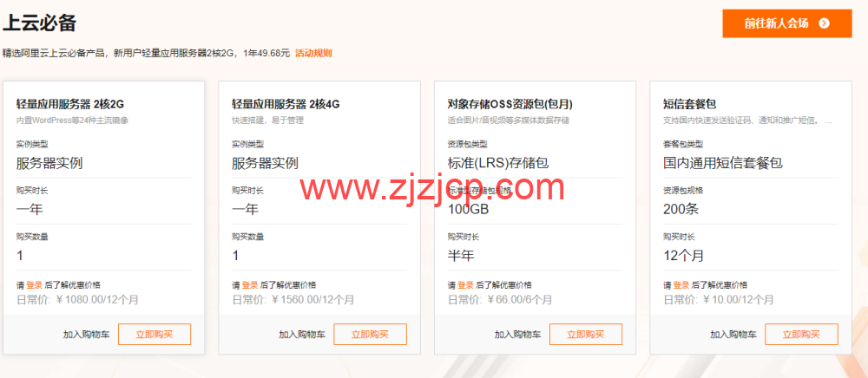The image size is (868, 378).
Task: Open the 活动规则 link
Action: 313,54
